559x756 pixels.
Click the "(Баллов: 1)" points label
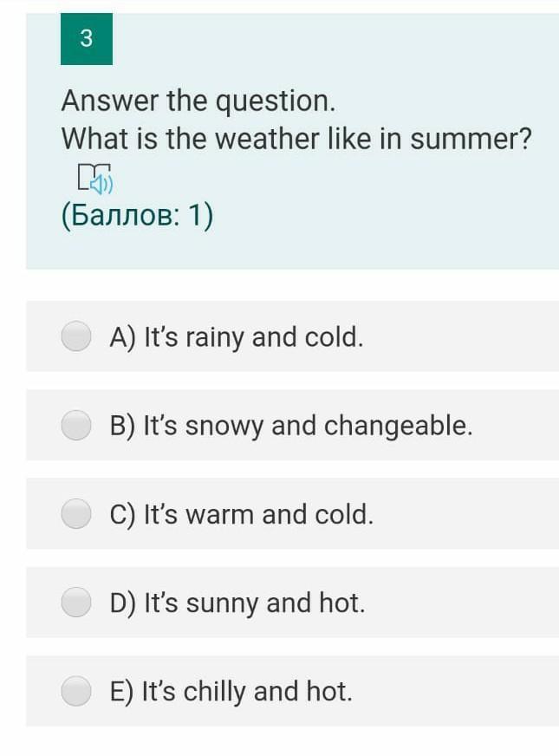pyautogui.click(x=137, y=216)
